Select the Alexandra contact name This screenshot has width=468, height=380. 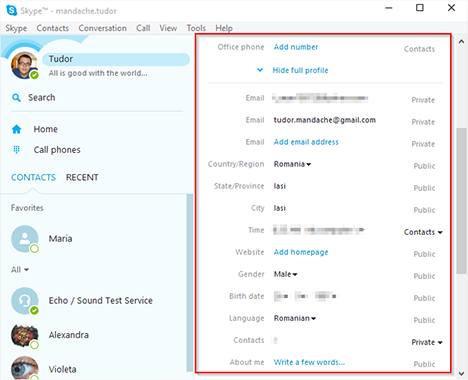click(x=69, y=335)
